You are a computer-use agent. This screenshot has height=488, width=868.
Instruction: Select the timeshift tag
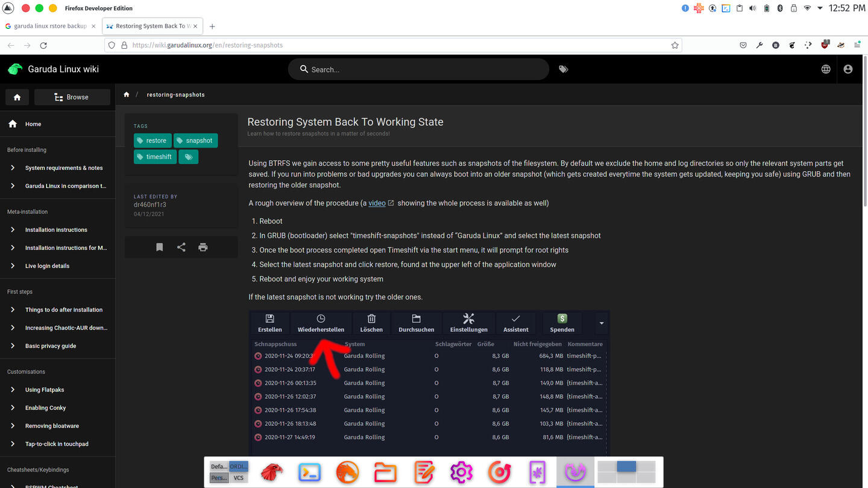pos(155,157)
